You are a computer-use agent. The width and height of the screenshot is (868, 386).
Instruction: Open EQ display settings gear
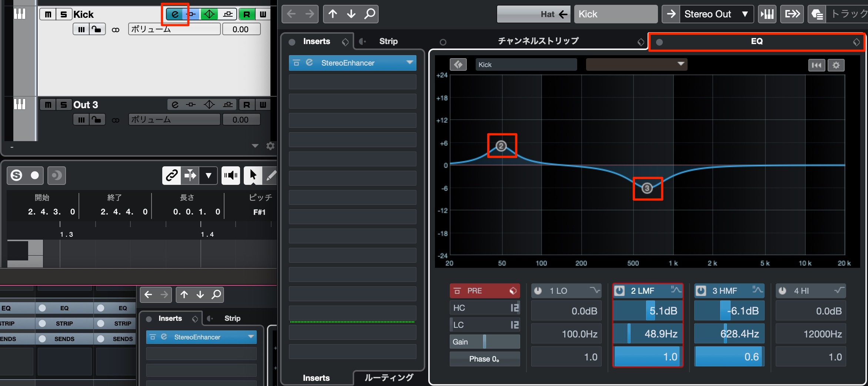[x=836, y=65]
